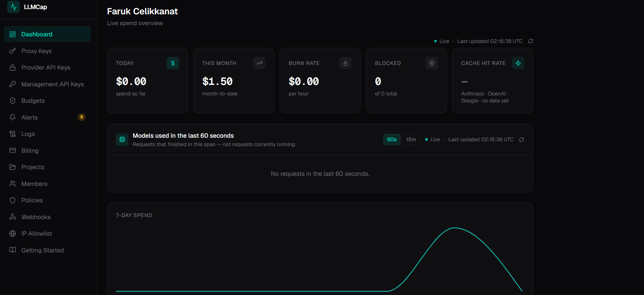Screen dimensions: 644x295
Task: Click the trend arrow icon on This Month card
Action: click(x=259, y=63)
